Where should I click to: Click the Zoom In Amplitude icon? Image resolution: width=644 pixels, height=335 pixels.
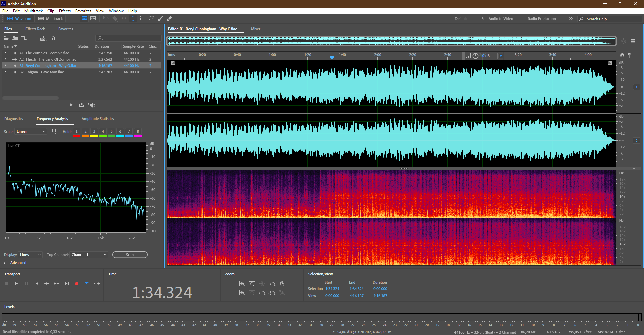coord(241,284)
